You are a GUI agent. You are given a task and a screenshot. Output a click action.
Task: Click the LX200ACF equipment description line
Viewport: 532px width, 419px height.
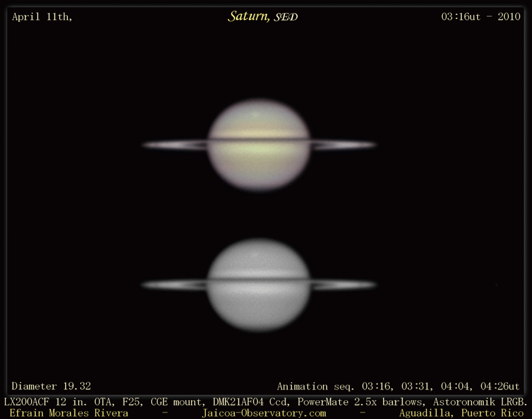click(x=265, y=402)
